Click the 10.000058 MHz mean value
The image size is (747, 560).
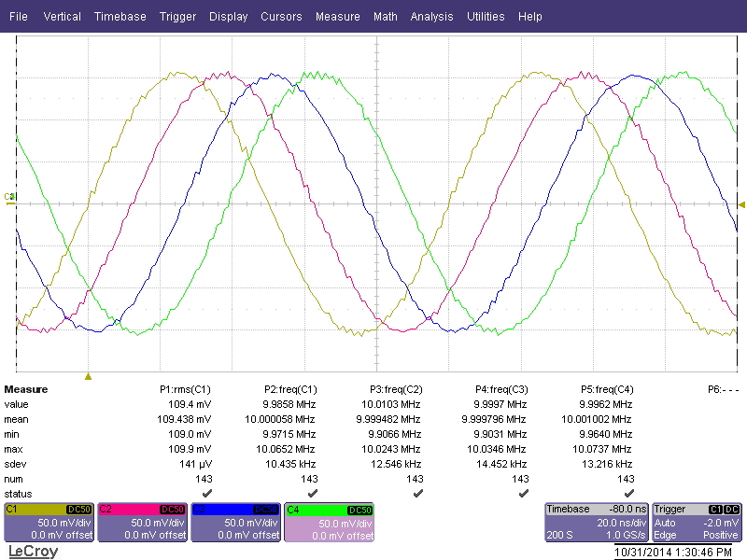(280, 419)
